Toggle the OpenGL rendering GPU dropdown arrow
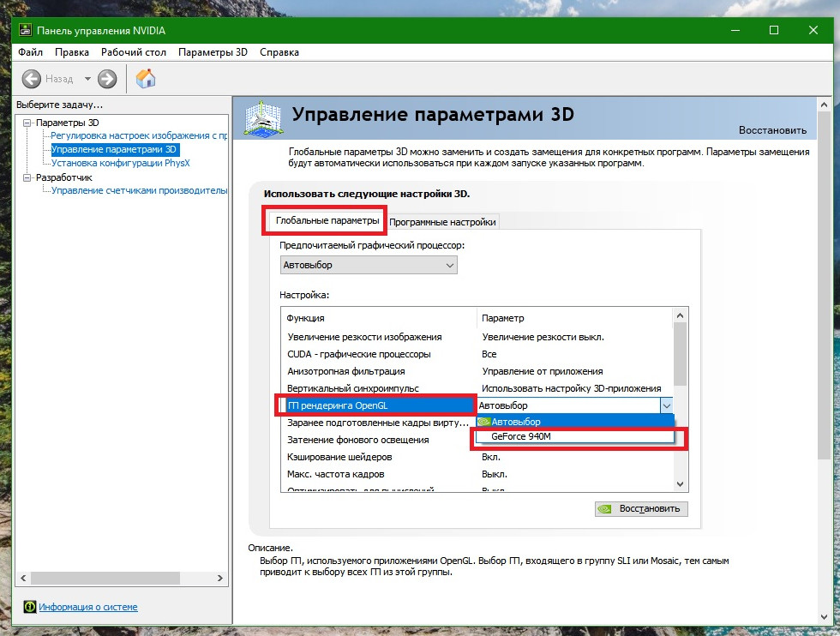The width and height of the screenshot is (840, 636). pos(667,405)
